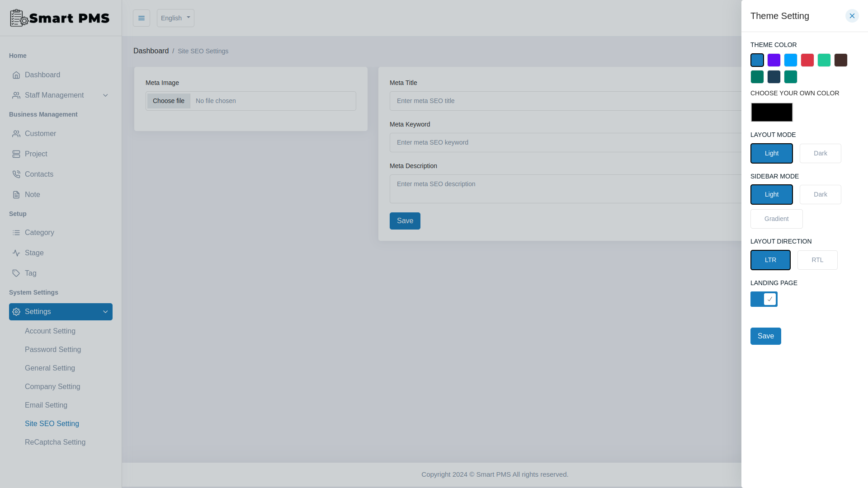Image resolution: width=868 pixels, height=488 pixels.
Task: Open the Dashboard sidebar icon
Action: click(16, 75)
